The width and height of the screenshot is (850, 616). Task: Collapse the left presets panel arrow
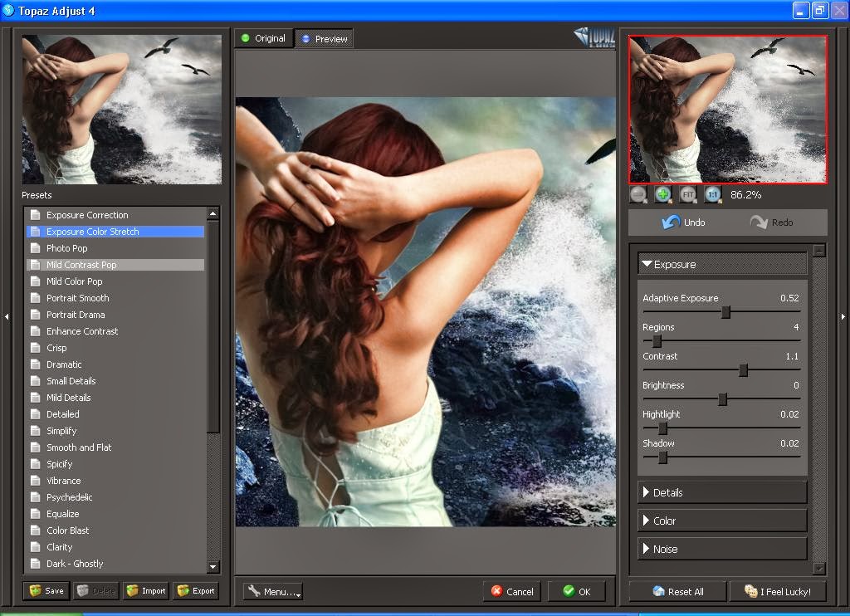[x=7, y=316]
